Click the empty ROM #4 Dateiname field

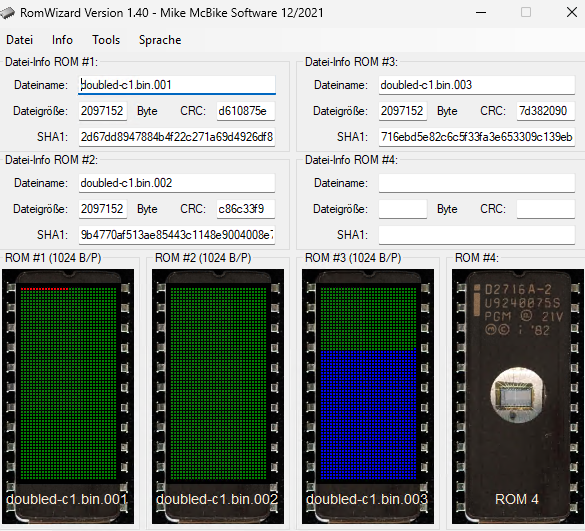pos(477,183)
